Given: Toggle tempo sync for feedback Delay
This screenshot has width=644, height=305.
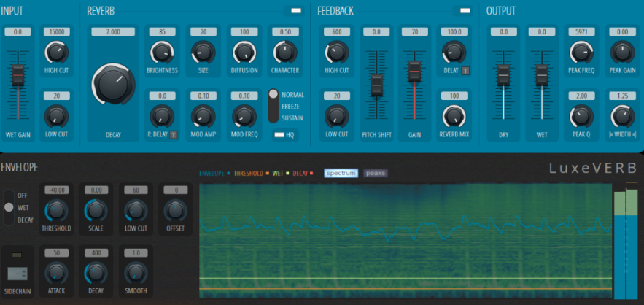Looking at the screenshot, I should (465, 71).
